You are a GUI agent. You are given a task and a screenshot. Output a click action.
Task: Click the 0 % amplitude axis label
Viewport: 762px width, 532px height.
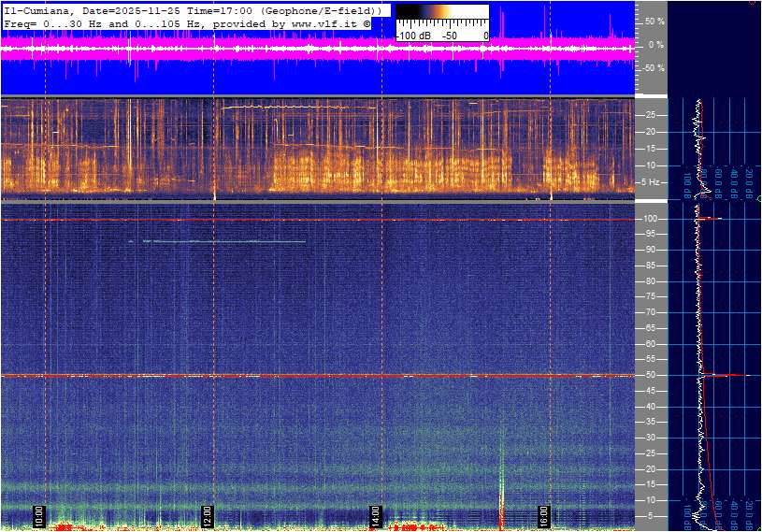(x=655, y=45)
